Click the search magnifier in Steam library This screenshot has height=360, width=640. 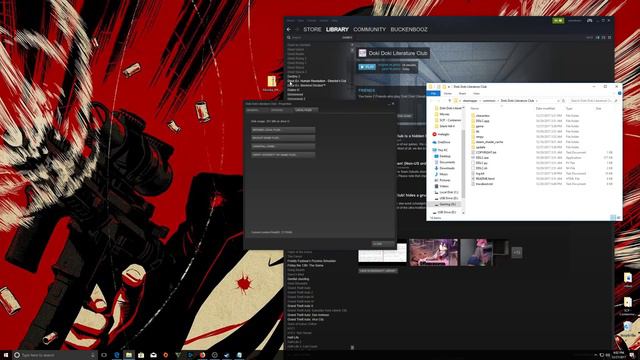point(289,38)
